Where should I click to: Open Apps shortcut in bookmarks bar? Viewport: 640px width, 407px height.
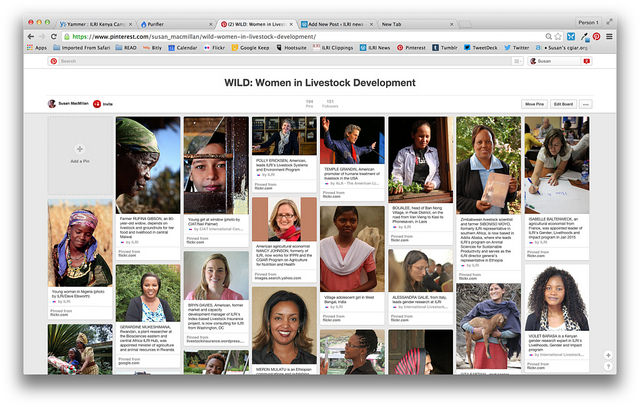(37, 48)
